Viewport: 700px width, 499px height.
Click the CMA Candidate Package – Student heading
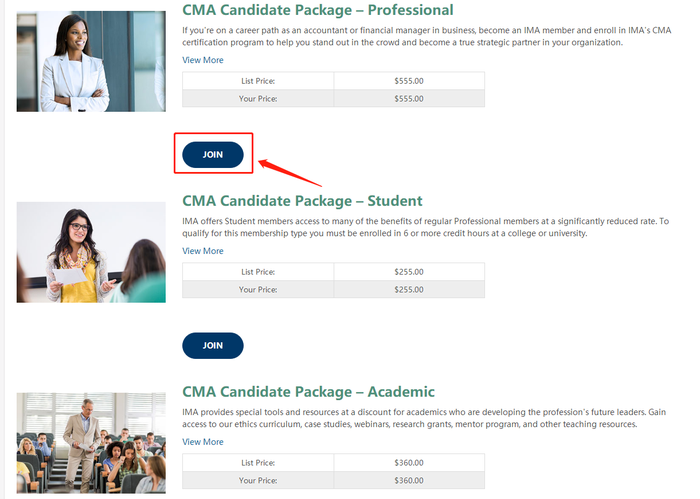pos(302,201)
